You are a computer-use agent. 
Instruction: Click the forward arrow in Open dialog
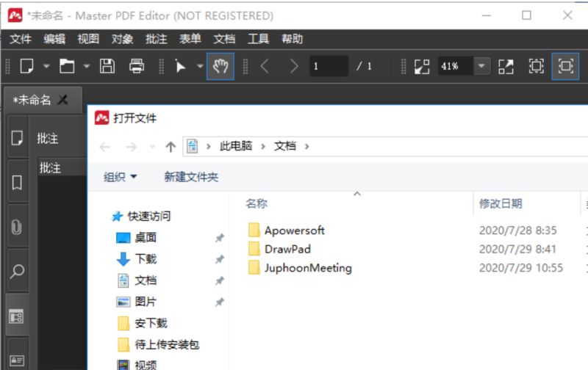coord(131,146)
